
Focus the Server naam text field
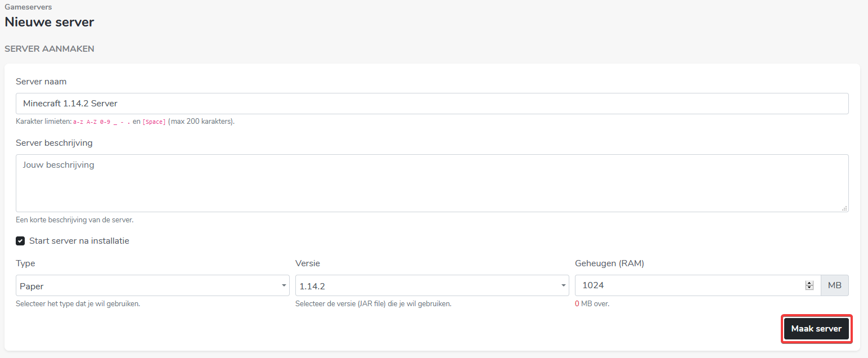coord(431,104)
